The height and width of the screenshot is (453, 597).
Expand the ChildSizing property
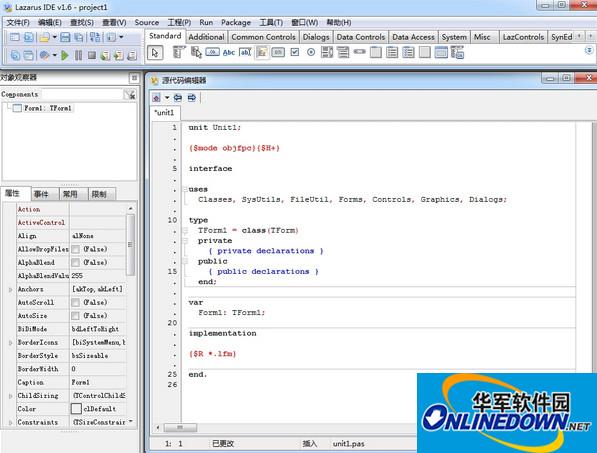(10, 396)
